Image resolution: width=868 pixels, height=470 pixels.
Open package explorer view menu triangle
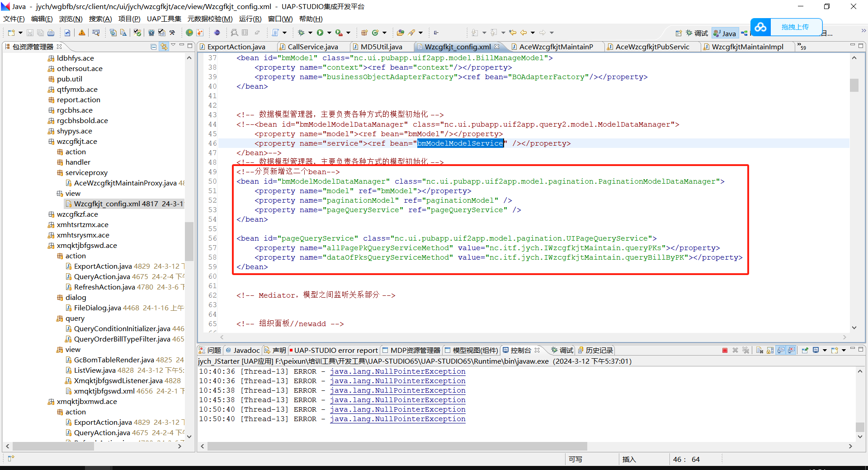pyautogui.click(x=173, y=46)
